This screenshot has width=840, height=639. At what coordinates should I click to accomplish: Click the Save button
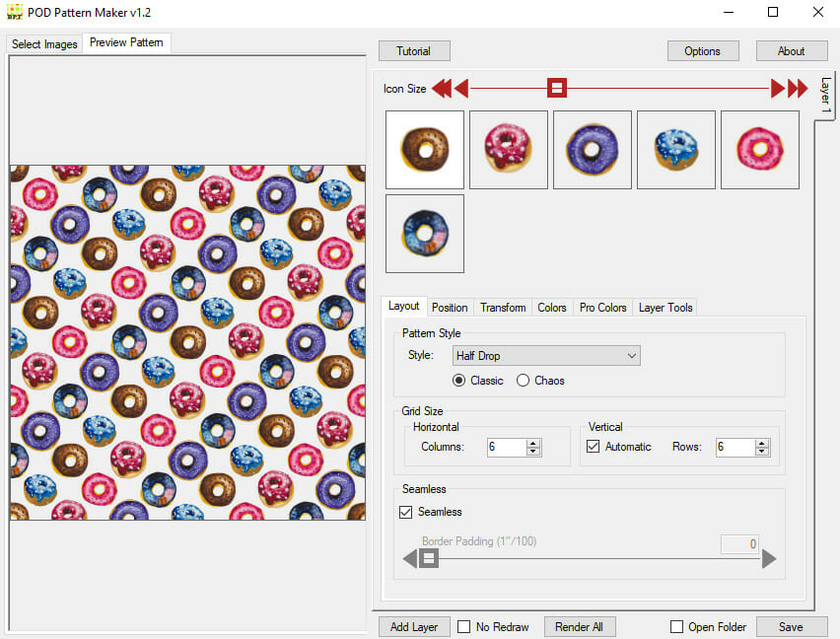pyautogui.click(x=791, y=627)
